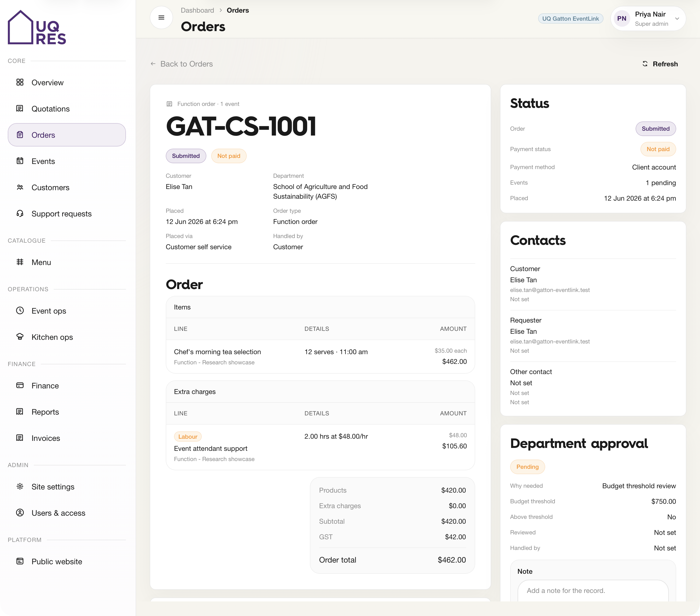Click Back to Orders link
The width and height of the screenshot is (700, 616).
coord(182,64)
